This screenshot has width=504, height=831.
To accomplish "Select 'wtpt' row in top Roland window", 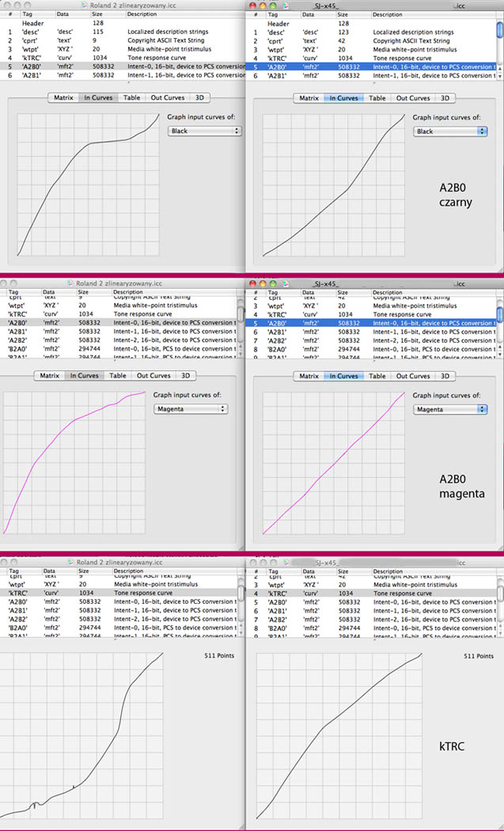I will [x=123, y=49].
